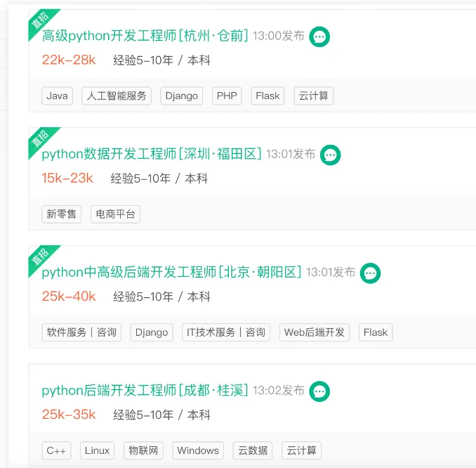Open chat icon for 高级python开发工程师 job
The width and height of the screenshot is (476, 468).
pos(319,37)
